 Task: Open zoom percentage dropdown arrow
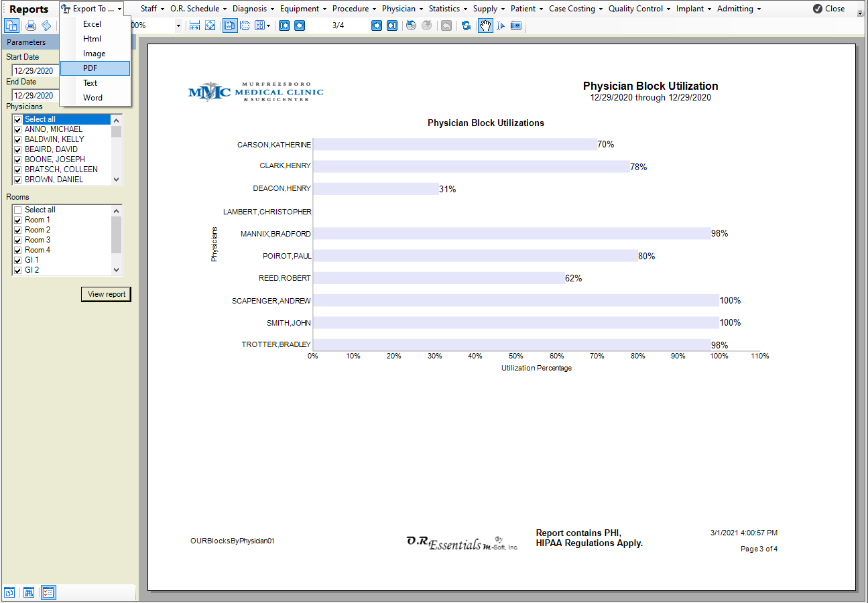click(178, 25)
